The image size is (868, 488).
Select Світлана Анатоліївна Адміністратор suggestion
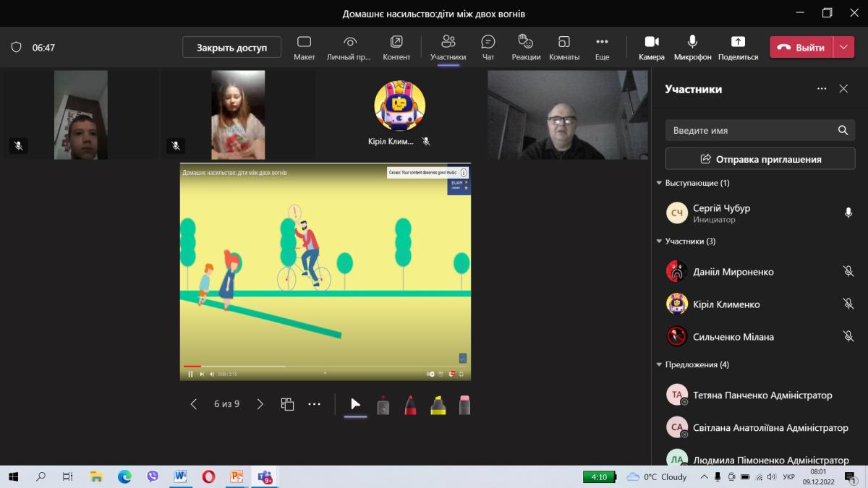coord(759,427)
